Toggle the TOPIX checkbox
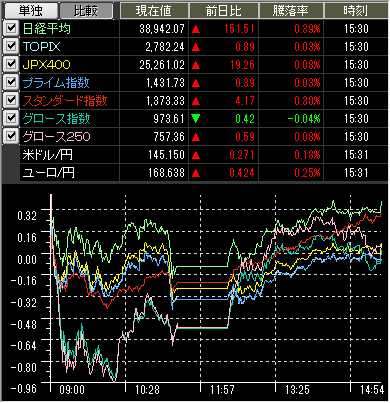Image resolution: width=390 pixels, height=403 pixels. (x=11, y=46)
